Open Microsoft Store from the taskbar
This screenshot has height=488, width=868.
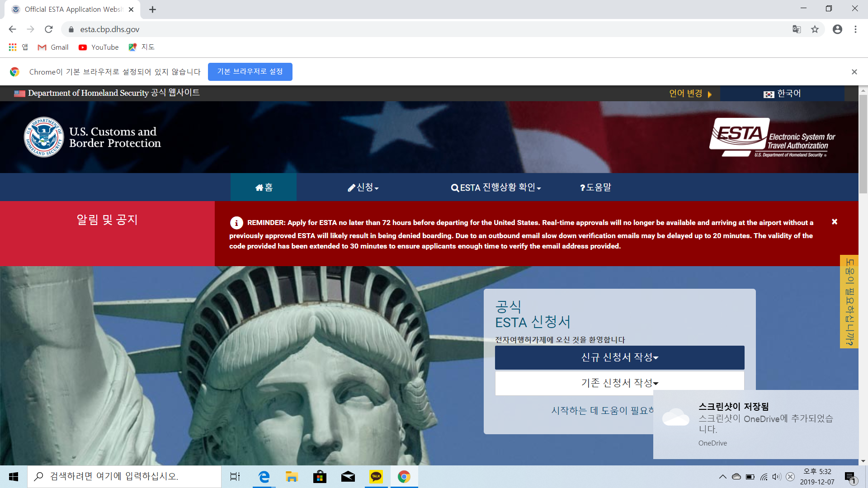(320, 477)
